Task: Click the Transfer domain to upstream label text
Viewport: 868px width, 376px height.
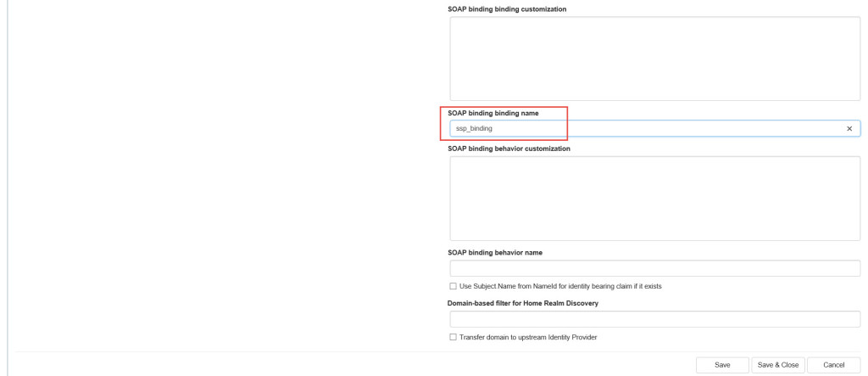Action: tap(528, 337)
